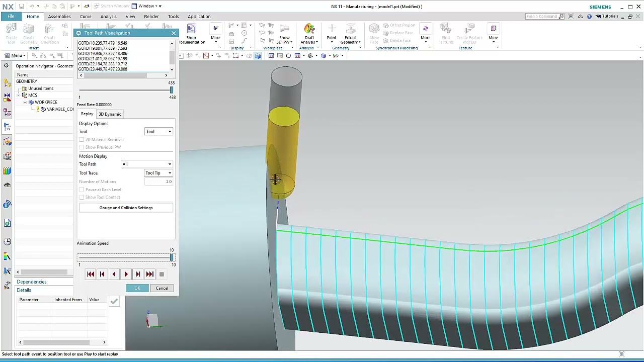Expand the Dependencies section
Image resolution: width=644 pixels, height=362 pixels.
[x=31, y=282]
